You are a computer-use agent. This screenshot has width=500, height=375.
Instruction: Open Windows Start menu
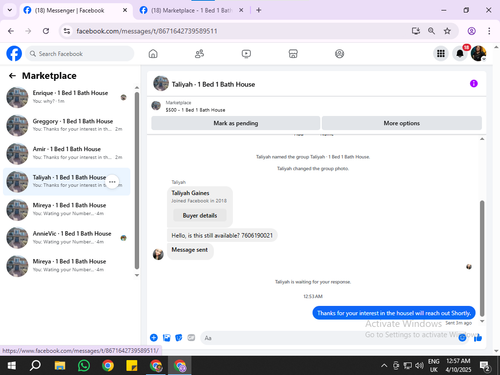pos(11,366)
